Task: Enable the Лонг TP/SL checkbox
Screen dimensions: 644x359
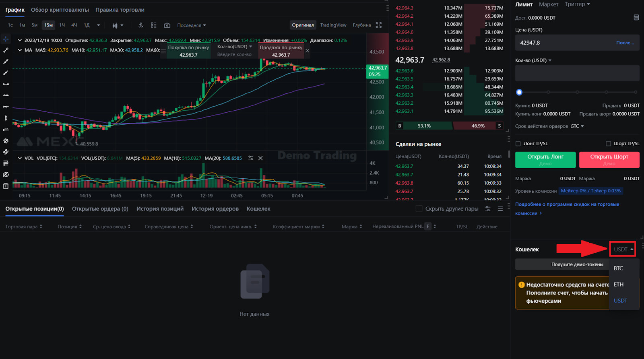Action: coord(518,144)
